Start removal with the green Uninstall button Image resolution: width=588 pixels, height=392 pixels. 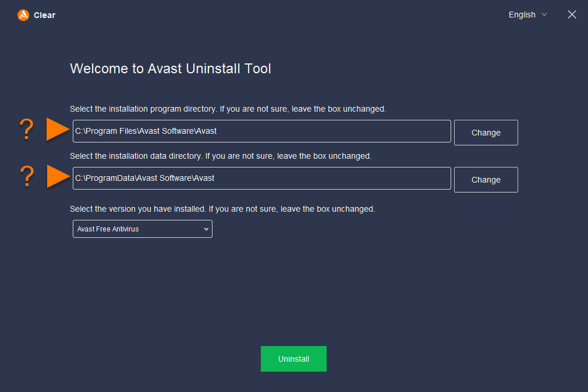click(x=293, y=359)
